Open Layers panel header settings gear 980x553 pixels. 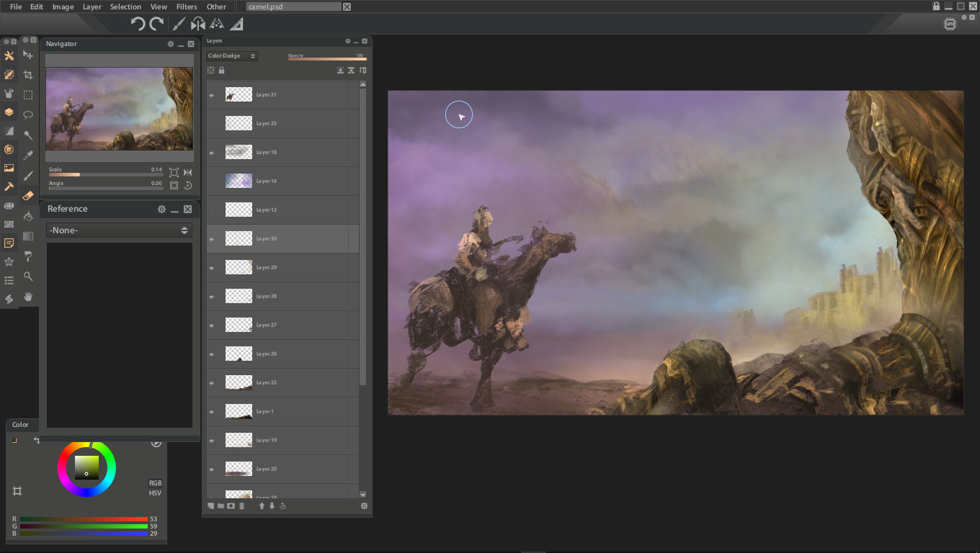(x=348, y=41)
